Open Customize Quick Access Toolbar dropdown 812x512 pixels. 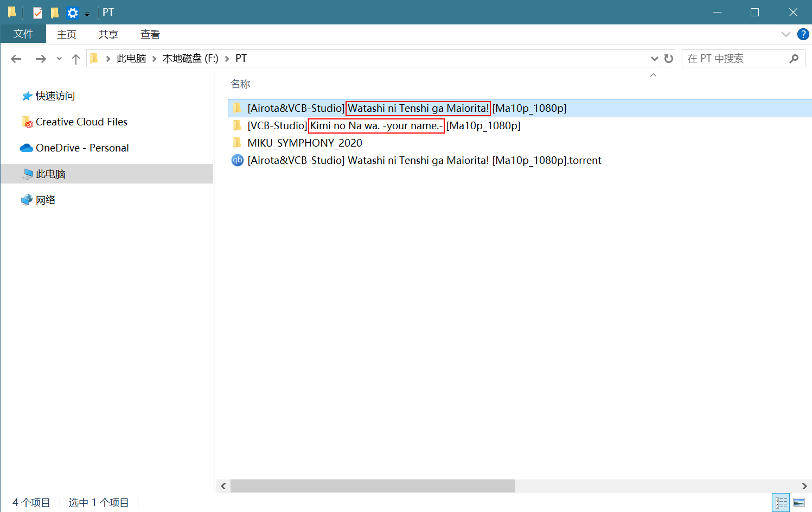(x=87, y=14)
